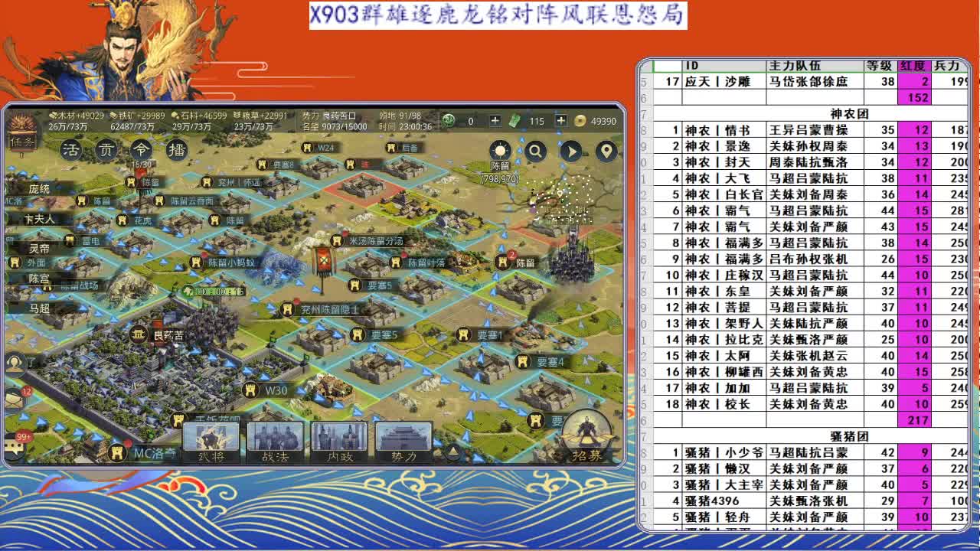Click the 铁矿 iron resource readout
This screenshot has height=551, width=980.
pyautogui.click(x=136, y=116)
